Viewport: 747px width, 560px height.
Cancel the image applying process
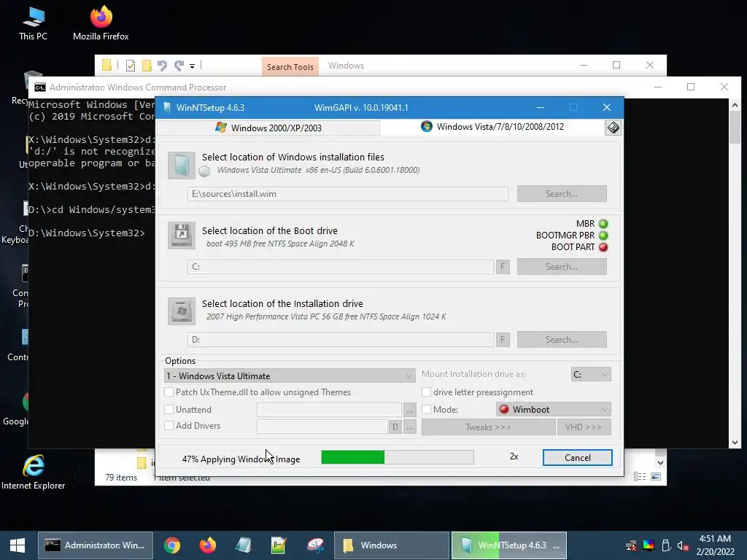pos(578,458)
